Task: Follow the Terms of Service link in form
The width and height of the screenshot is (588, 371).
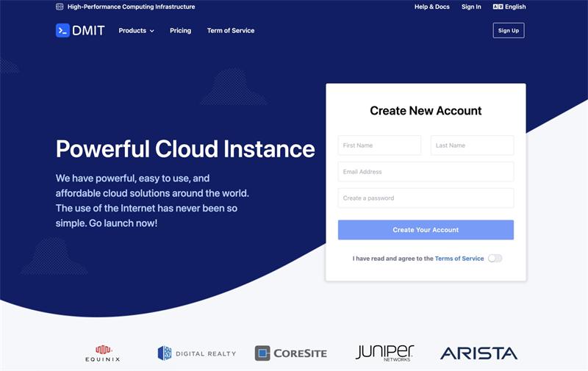Action: coord(459,259)
